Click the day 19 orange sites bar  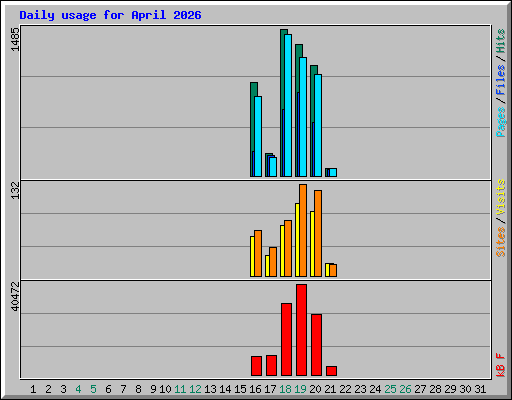coord(303,230)
